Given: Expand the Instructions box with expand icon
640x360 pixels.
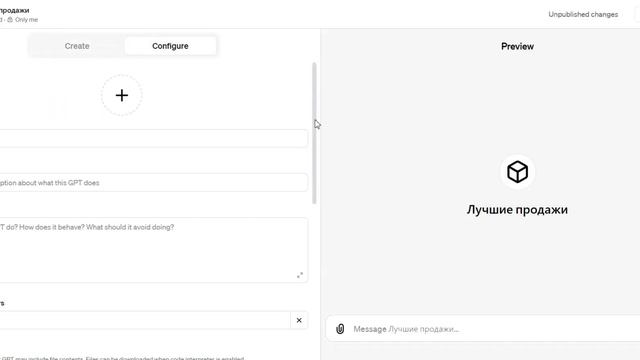Looking at the screenshot, I should 300,276.
